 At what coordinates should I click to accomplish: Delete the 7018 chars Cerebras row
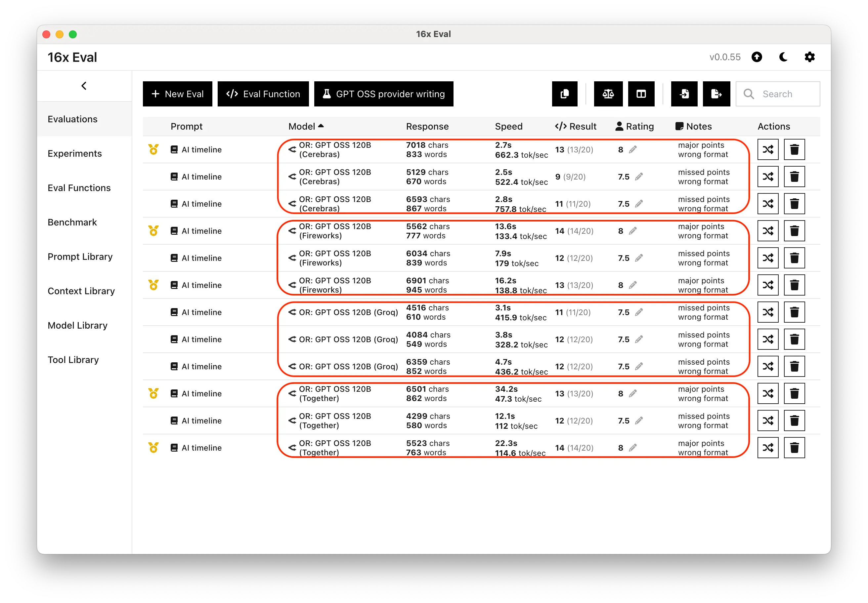click(794, 150)
